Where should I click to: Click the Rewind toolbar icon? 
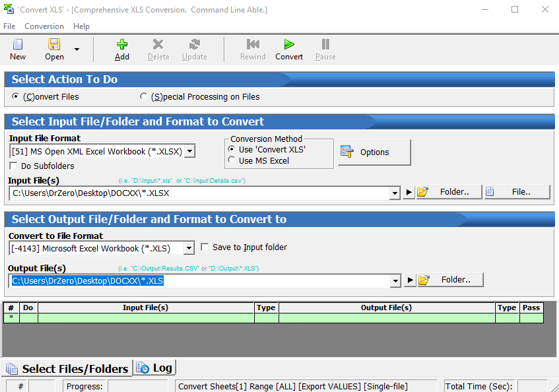pos(253,45)
